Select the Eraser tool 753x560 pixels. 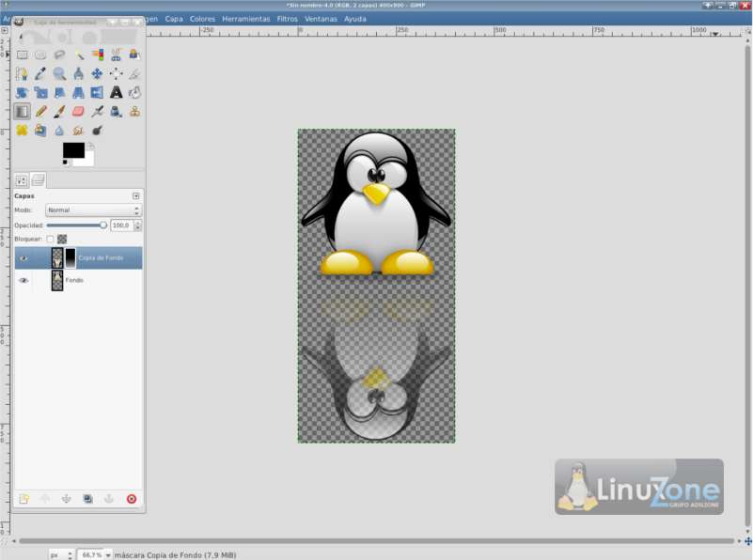(x=79, y=111)
